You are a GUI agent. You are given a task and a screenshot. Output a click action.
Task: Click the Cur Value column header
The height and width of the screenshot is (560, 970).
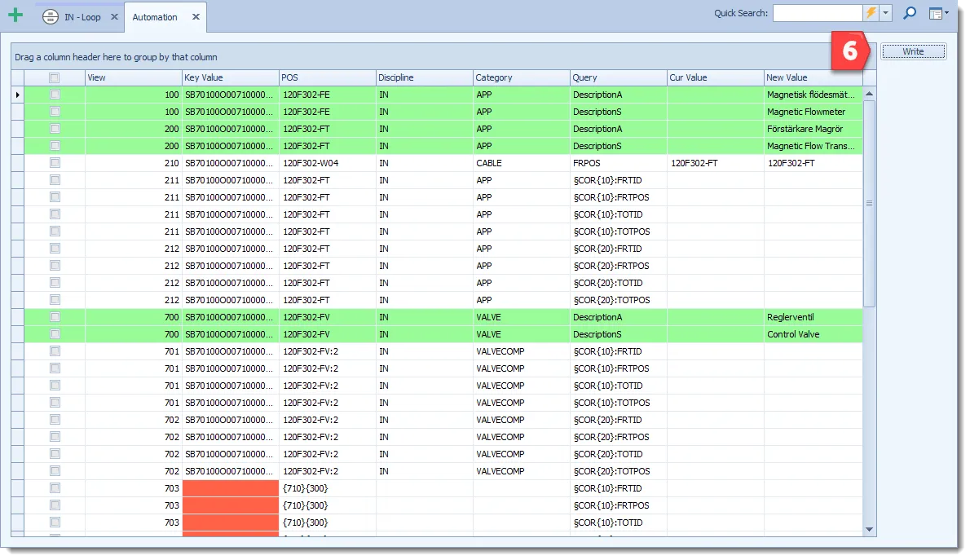[715, 77]
